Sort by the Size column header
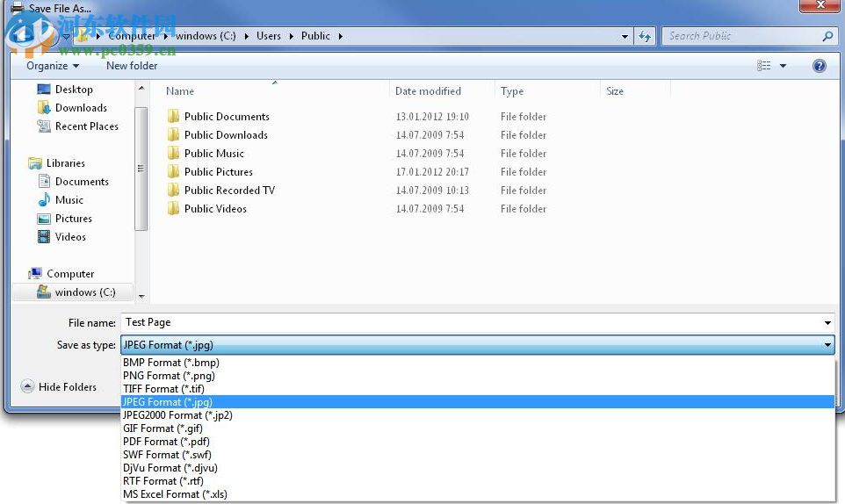The image size is (845, 504). [636, 91]
